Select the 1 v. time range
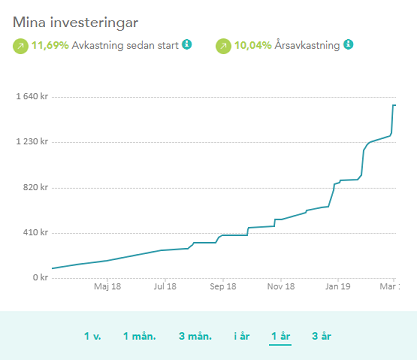The height and width of the screenshot is (360, 417). click(93, 336)
